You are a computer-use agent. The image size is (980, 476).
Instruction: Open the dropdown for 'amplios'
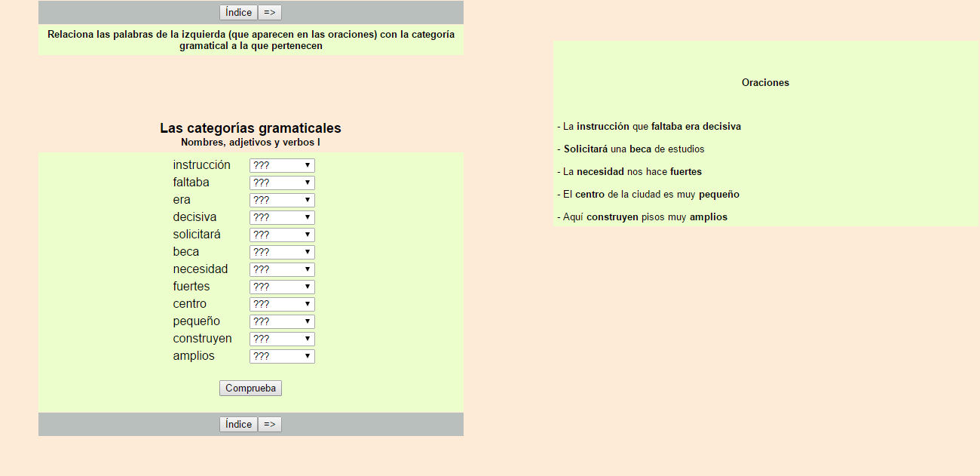(x=282, y=356)
